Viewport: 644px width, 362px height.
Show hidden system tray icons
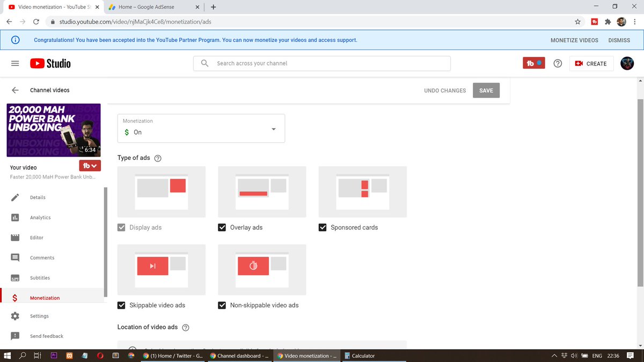pyautogui.click(x=554, y=356)
